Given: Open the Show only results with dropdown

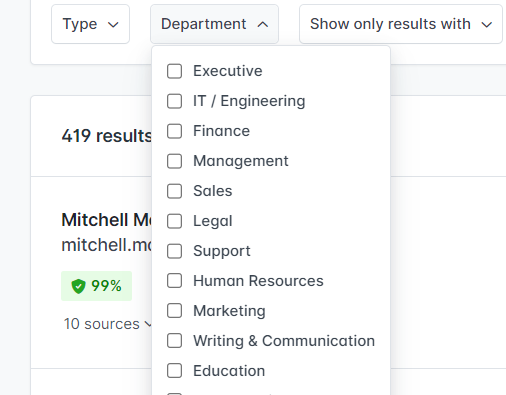Looking at the screenshot, I should (x=401, y=24).
